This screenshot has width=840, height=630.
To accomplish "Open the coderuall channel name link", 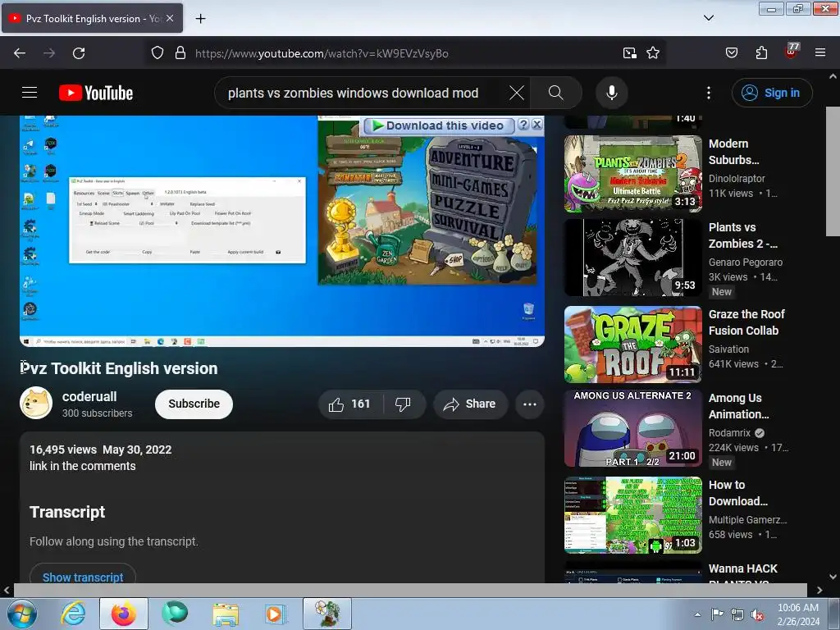I will click(89, 396).
